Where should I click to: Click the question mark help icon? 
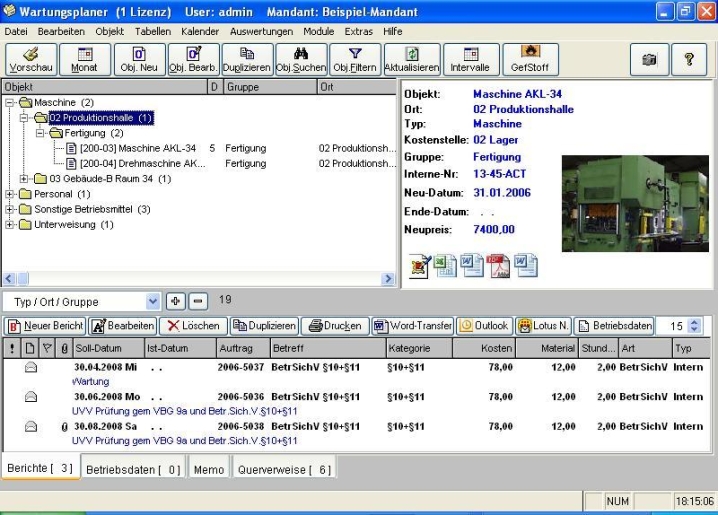pyautogui.click(x=689, y=60)
